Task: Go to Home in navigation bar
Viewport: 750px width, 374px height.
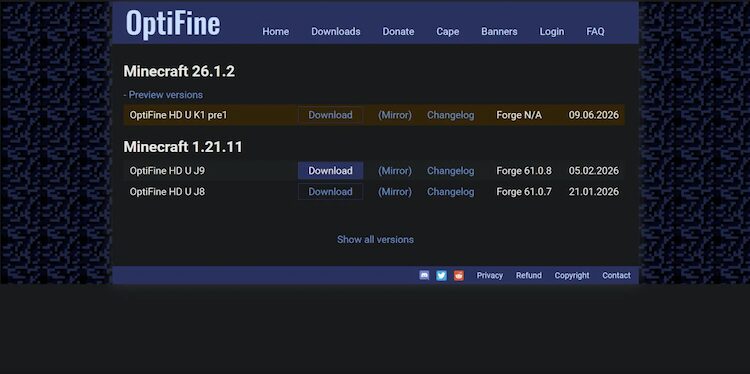Action: pyautogui.click(x=276, y=32)
